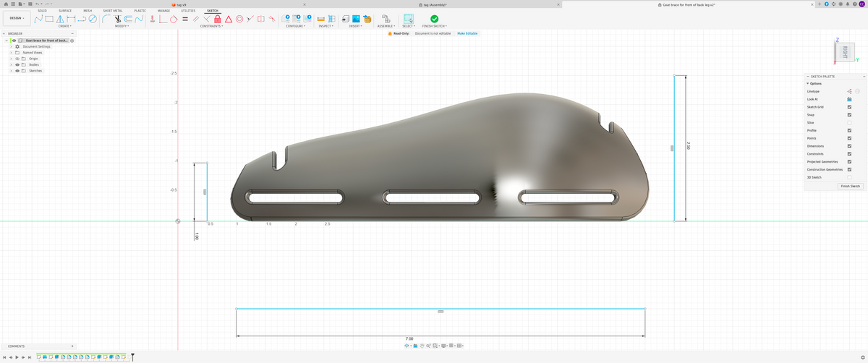Toggle visibility eye of Sketches folder
Image resolution: width=868 pixels, height=363 pixels.
click(17, 71)
